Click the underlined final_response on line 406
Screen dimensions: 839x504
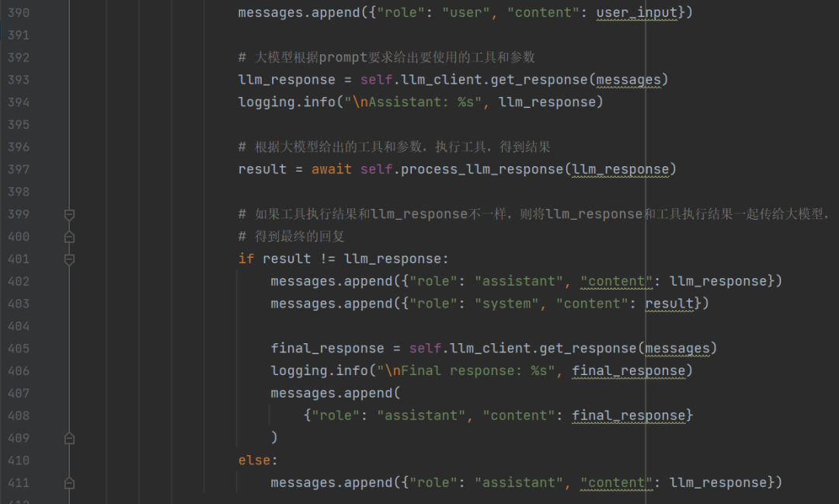click(629, 370)
